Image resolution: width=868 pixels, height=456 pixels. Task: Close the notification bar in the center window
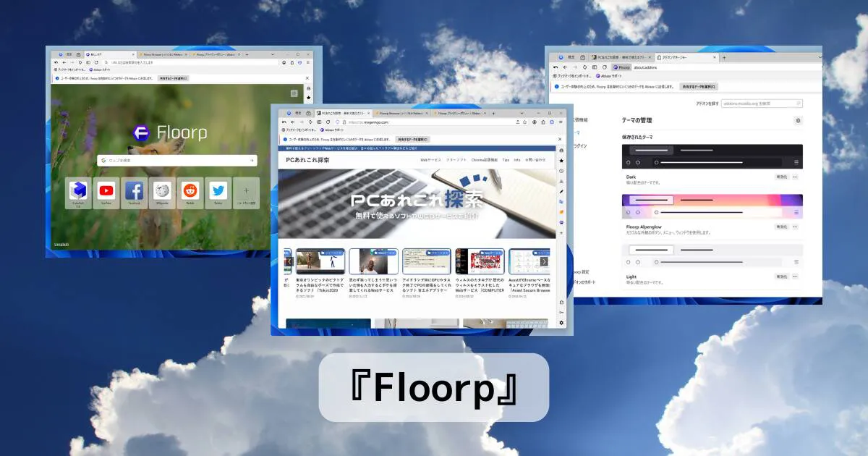(x=560, y=139)
